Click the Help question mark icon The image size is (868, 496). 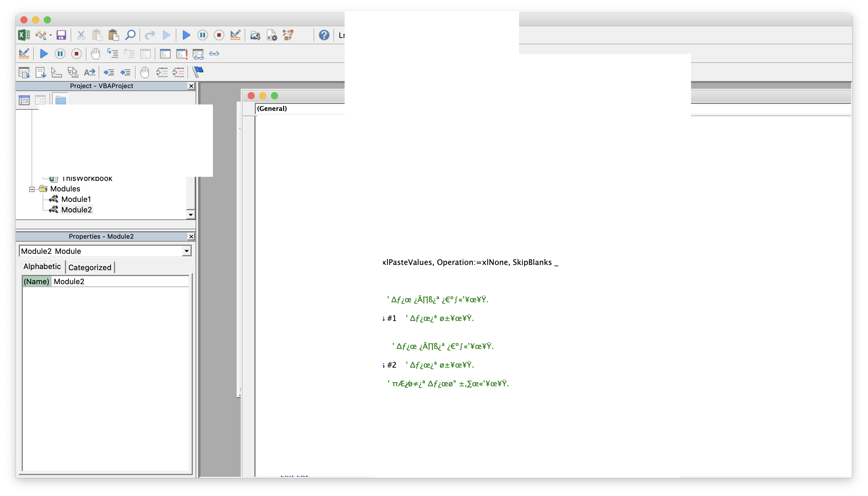(324, 35)
